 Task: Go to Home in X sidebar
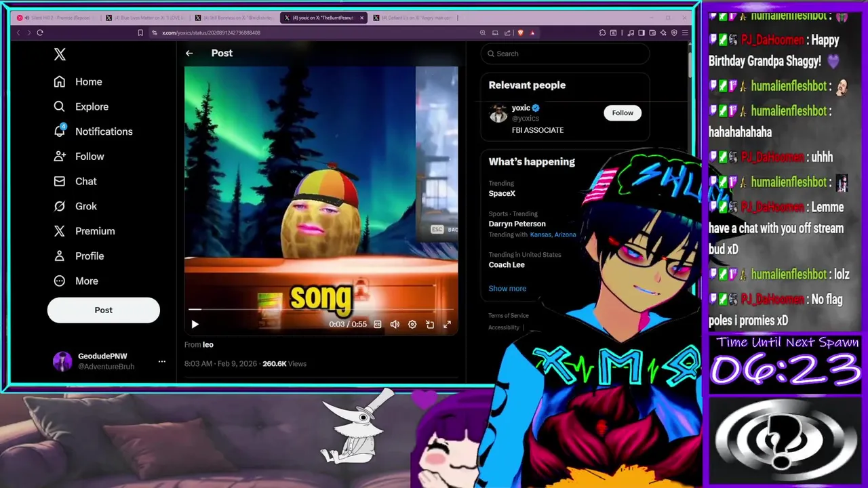click(x=78, y=82)
